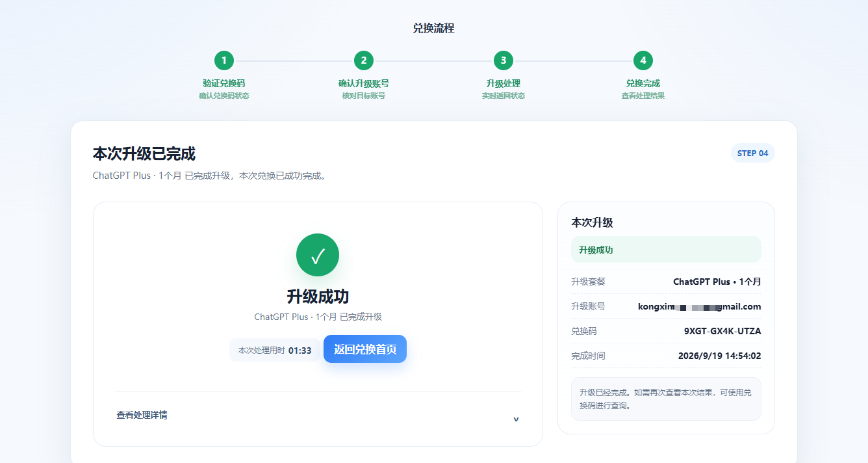Click the chevron beside 查看处理详情
This screenshot has width=868, height=463.
[516, 419]
